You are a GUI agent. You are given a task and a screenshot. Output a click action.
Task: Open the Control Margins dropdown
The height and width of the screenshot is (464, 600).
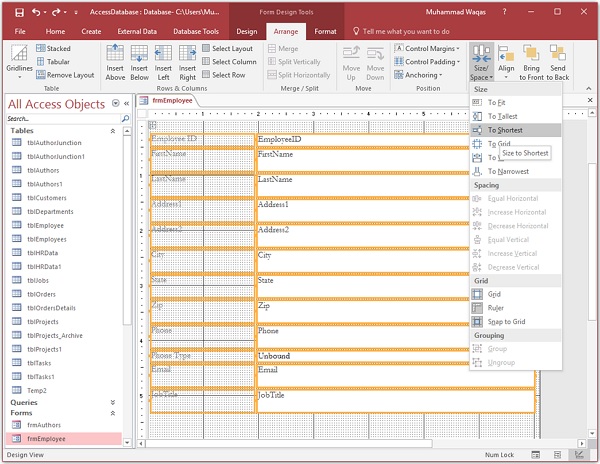pyautogui.click(x=427, y=48)
